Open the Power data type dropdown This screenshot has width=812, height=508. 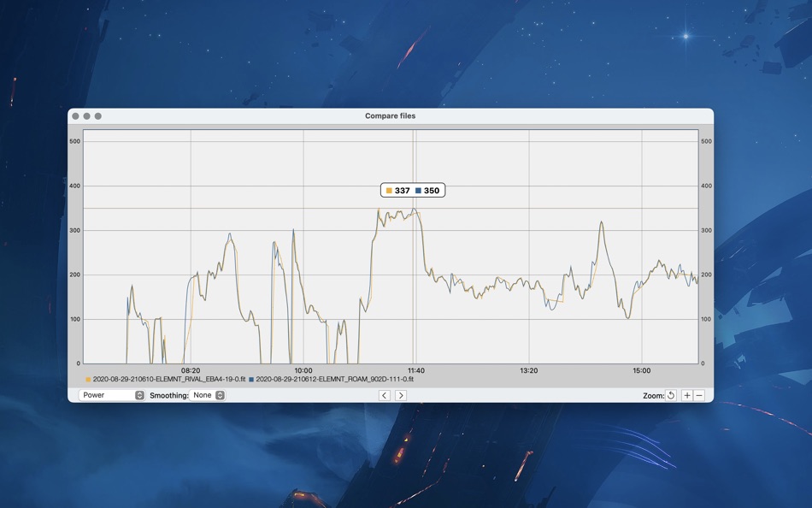click(111, 395)
